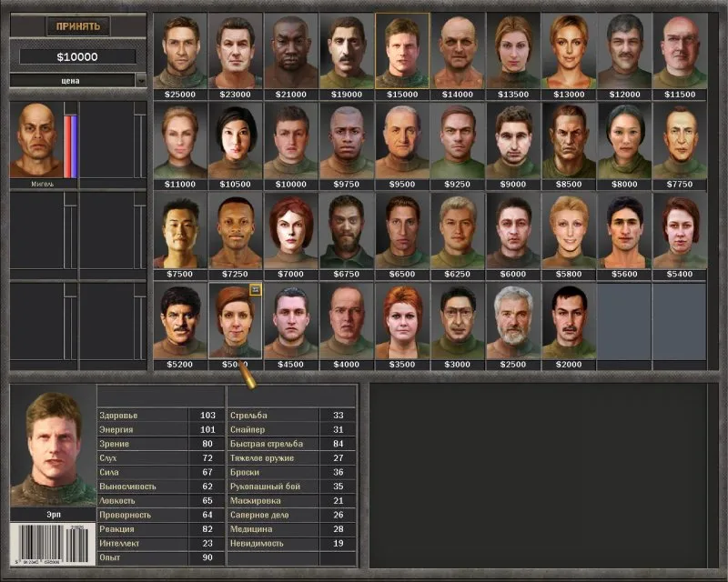Click the $10000 money balance display
The image size is (728, 582).
click(x=77, y=56)
